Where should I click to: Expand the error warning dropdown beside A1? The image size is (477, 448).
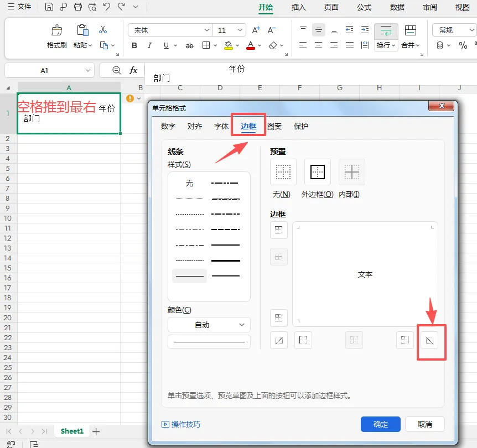point(139,98)
